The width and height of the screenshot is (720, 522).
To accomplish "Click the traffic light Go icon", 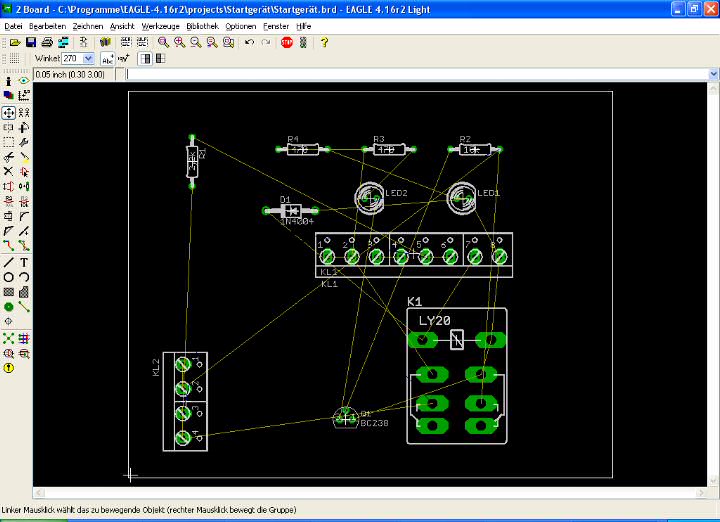I will [303, 43].
